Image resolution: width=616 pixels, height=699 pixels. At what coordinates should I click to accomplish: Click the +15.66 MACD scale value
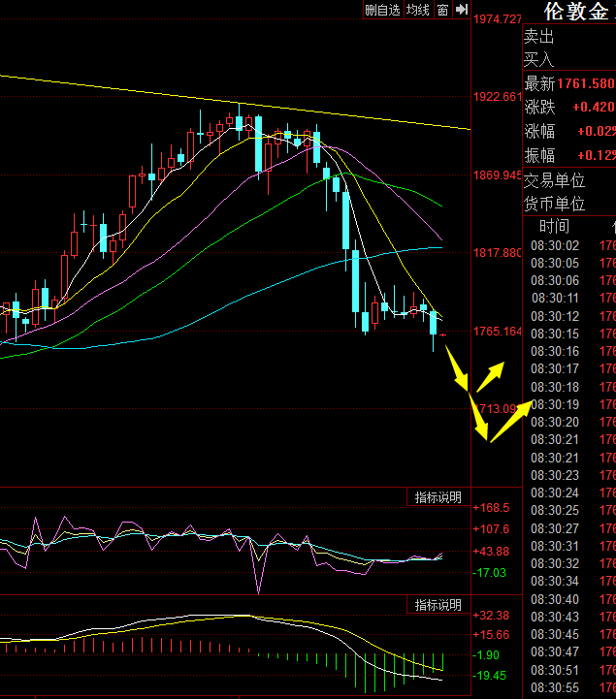point(491,635)
